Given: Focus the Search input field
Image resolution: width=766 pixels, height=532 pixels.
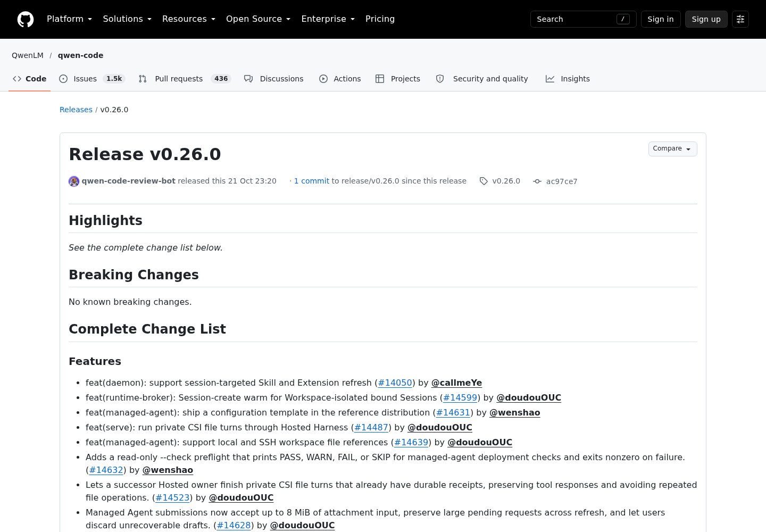Looking at the screenshot, I should click(x=584, y=19).
